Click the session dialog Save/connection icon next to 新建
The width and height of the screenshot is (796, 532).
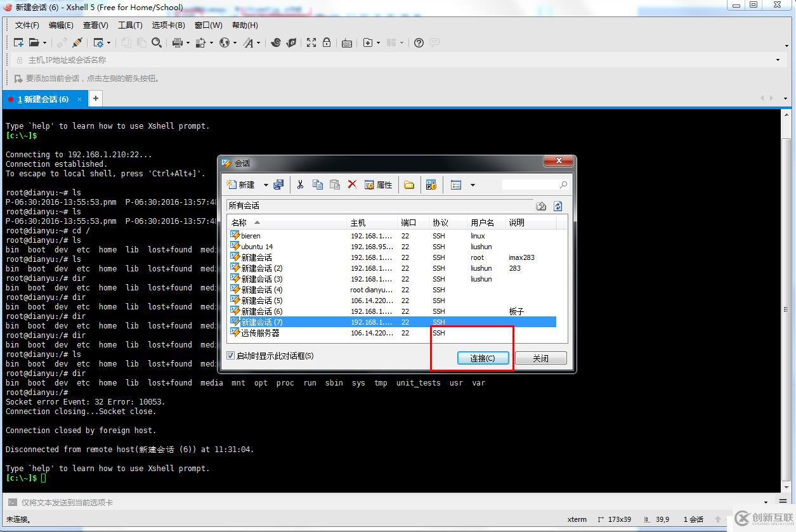pos(278,185)
